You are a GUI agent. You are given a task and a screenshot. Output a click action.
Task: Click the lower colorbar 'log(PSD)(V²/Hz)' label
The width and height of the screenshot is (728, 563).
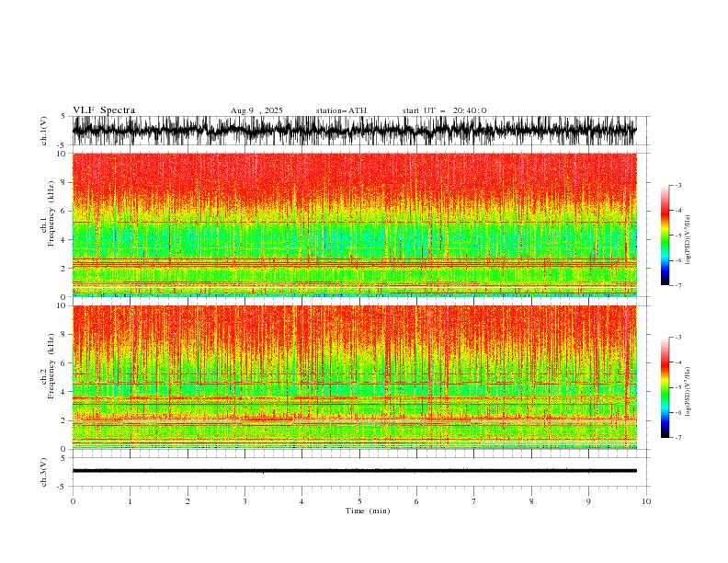click(688, 392)
